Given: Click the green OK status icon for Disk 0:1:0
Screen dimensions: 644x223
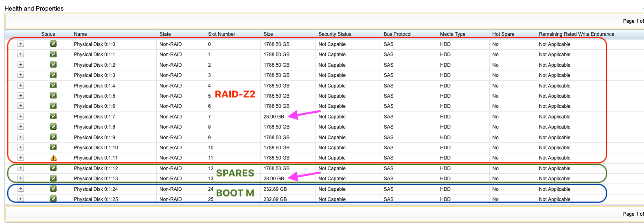Looking at the screenshot, I should [53, 44].
